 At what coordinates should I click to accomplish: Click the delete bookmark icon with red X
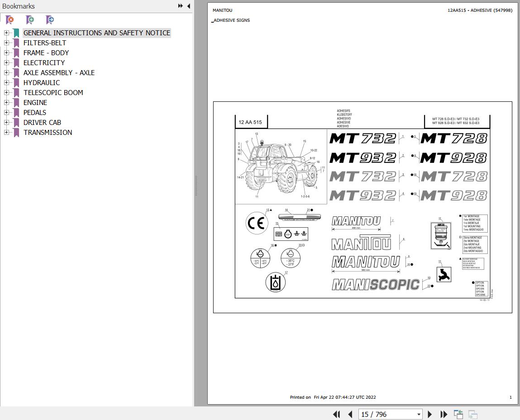[10, 20]
